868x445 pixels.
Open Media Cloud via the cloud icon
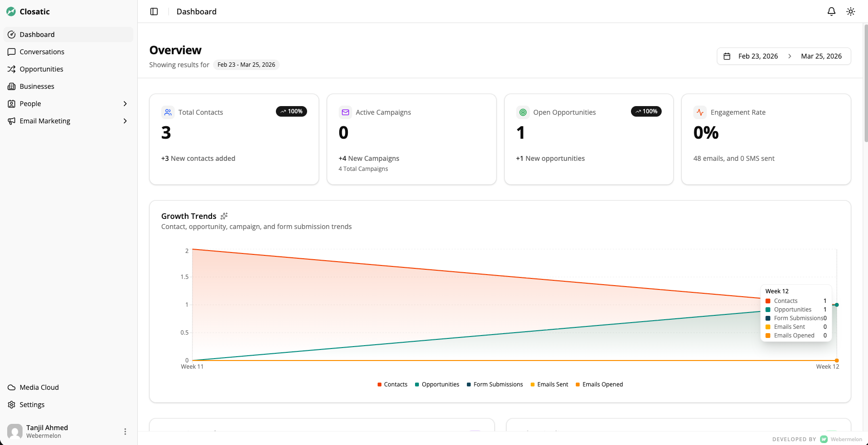click(x=12, y=387)
